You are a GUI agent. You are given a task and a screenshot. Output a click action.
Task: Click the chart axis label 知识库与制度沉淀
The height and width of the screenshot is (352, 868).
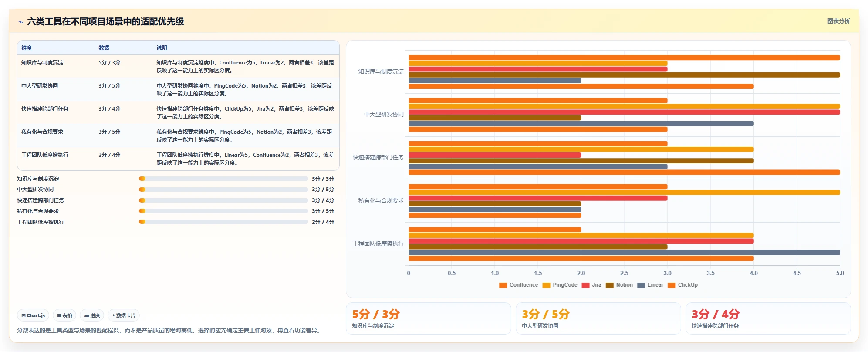tap(381, 71)
